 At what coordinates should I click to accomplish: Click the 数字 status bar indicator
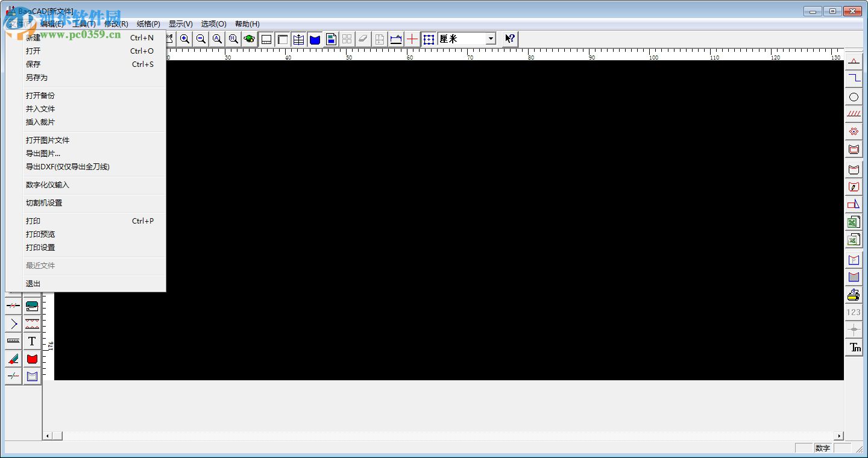822,448
